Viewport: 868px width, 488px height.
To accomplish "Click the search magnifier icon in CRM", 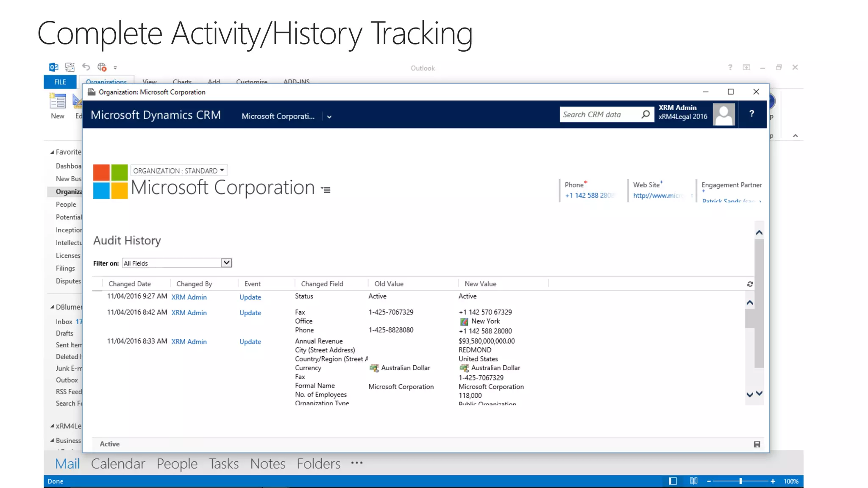I will click(x=645, y=114).
